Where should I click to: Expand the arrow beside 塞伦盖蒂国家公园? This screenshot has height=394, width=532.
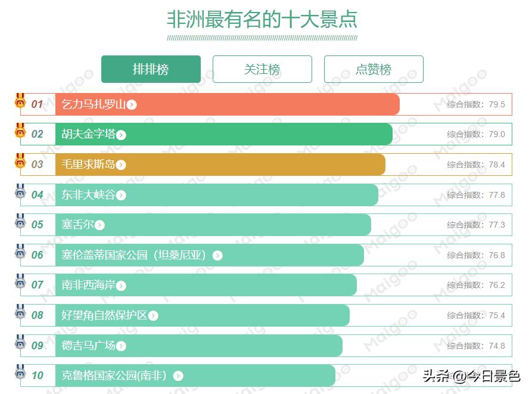pyautogui.click(x=218, y=255)
